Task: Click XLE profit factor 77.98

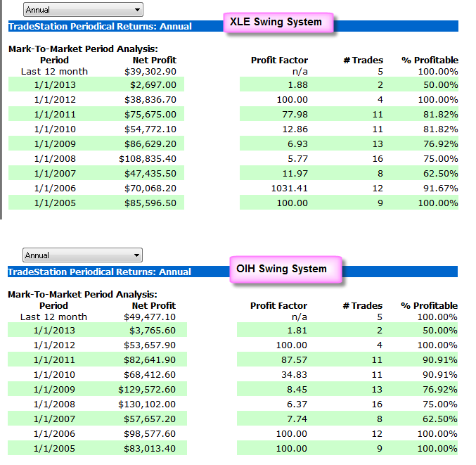Action: [295, 115]
